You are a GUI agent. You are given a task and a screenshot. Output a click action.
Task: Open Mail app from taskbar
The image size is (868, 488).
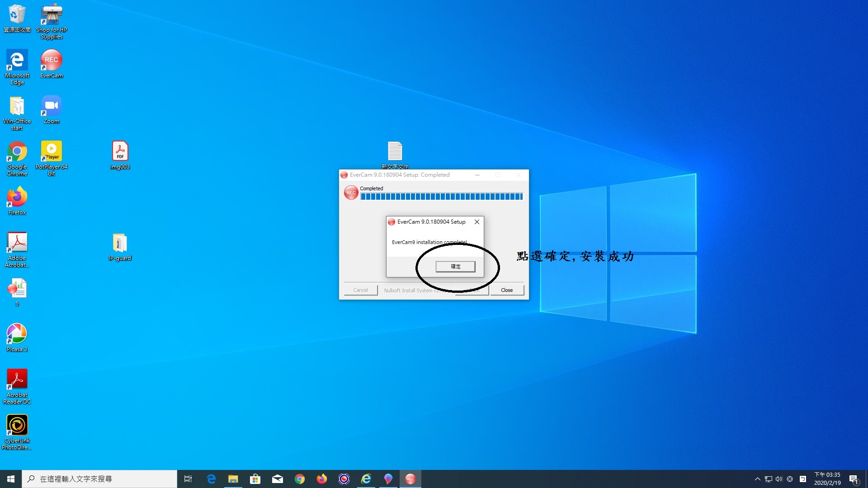tap(278, 479)
